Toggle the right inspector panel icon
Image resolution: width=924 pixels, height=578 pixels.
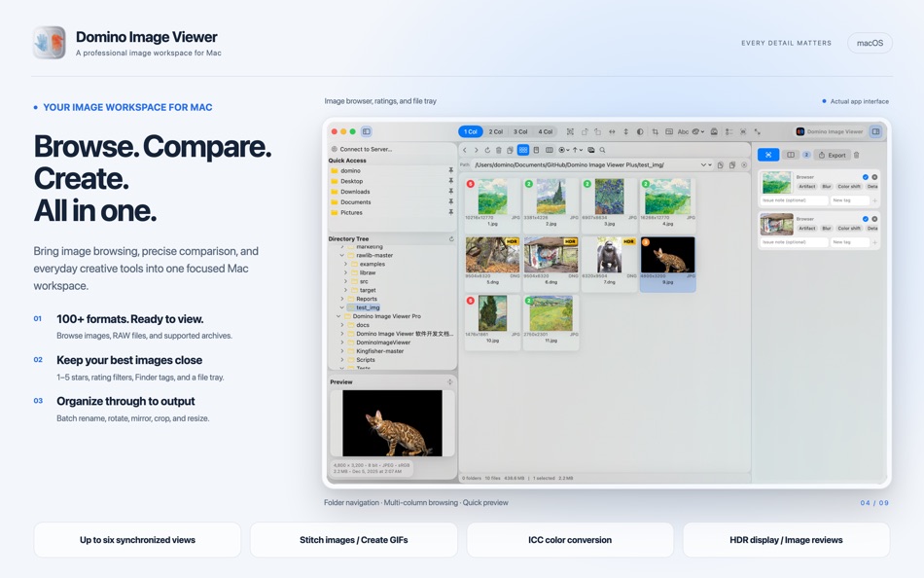[875, 131]
